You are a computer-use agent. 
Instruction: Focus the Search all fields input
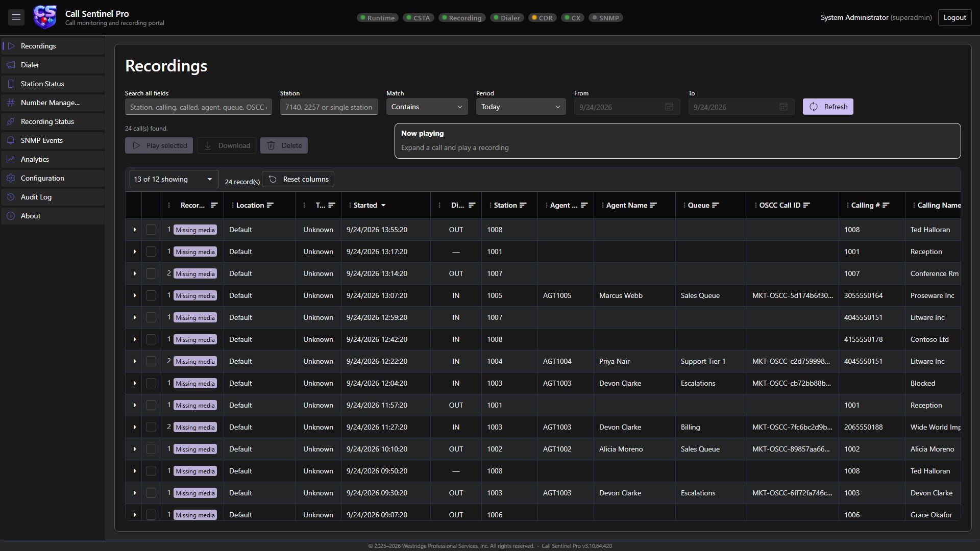[198, 107]
